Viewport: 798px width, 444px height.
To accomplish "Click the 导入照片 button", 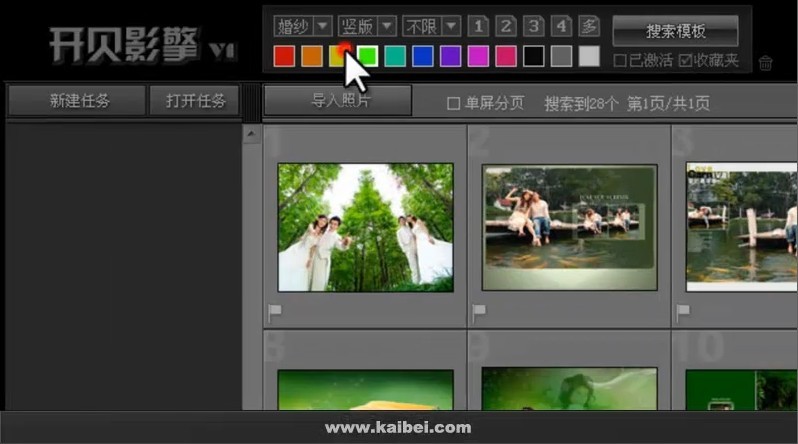I will (338, 100).
